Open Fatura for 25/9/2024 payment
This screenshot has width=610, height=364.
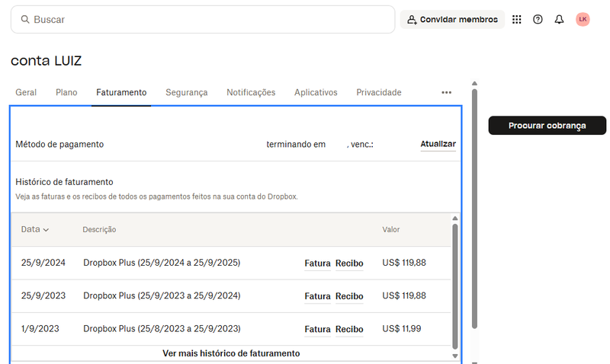[x=317, y=263]
